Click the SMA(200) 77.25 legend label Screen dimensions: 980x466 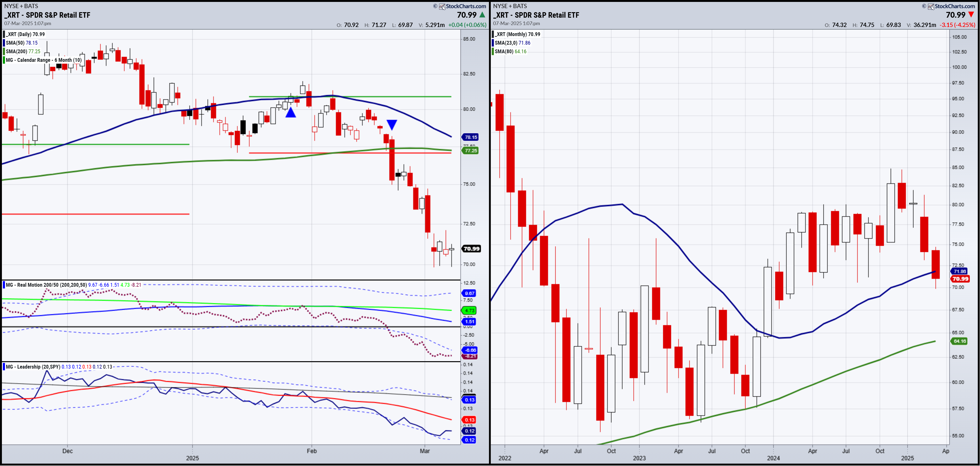(23, 51)
